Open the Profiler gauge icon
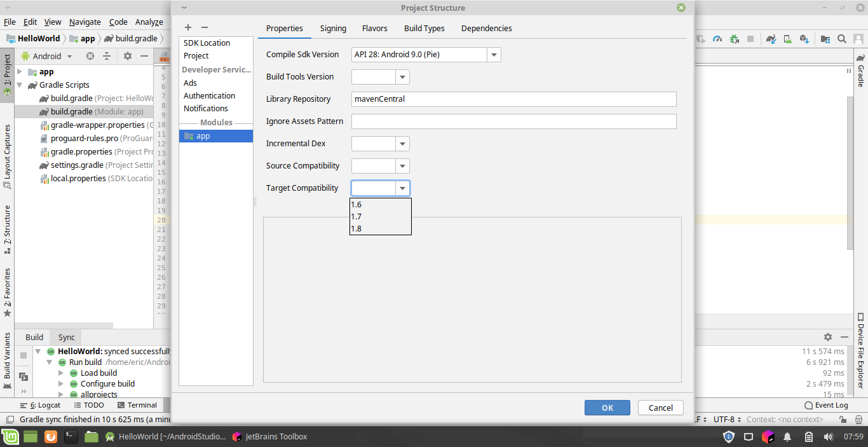Screen dimensions: 868x447 [x=717, y=39]
